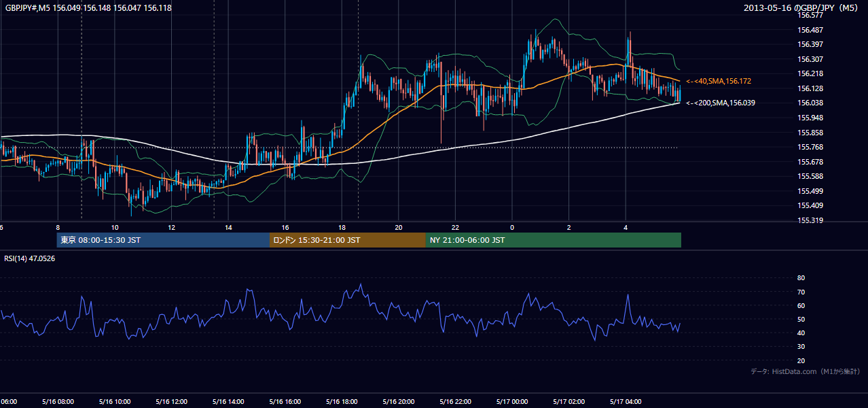Click the 5/16 16:00 date label at bottom
Screen dimensions: 868x408
tap(285, 401)
